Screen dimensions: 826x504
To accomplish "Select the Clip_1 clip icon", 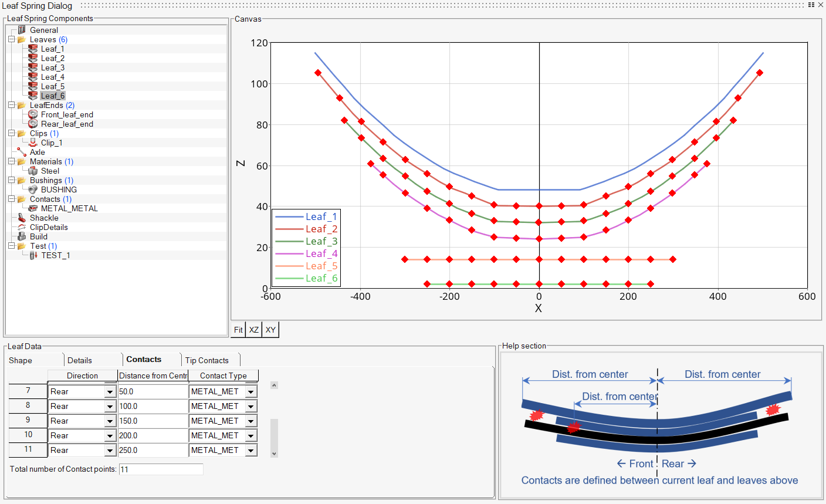I will (x=33, y=143).
